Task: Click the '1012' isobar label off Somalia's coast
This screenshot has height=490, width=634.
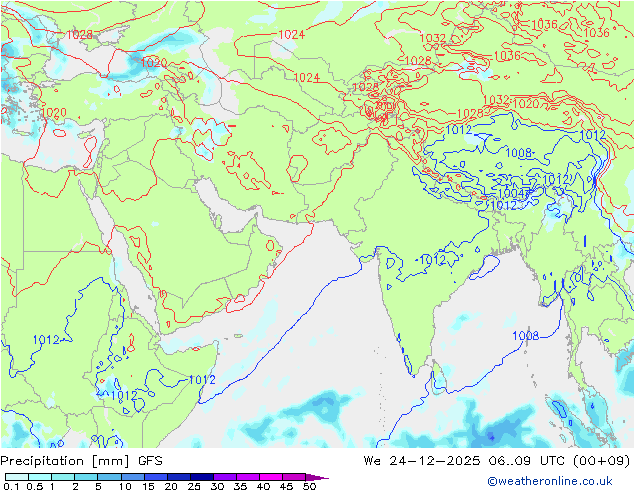Action: [202, 380]
